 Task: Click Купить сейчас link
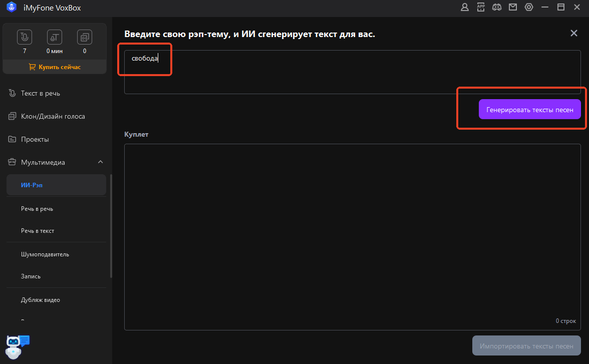pyautogui.click(x=60, y=67)
